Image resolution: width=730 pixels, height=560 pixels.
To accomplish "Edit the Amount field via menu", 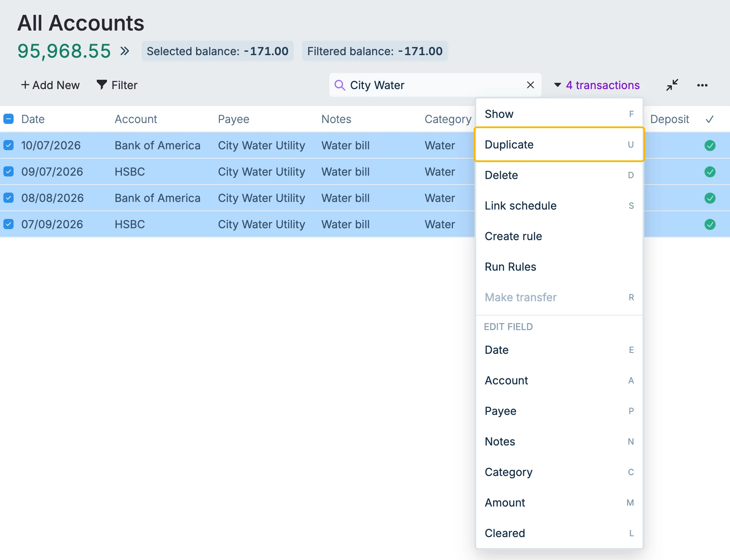I will (559, 503).
